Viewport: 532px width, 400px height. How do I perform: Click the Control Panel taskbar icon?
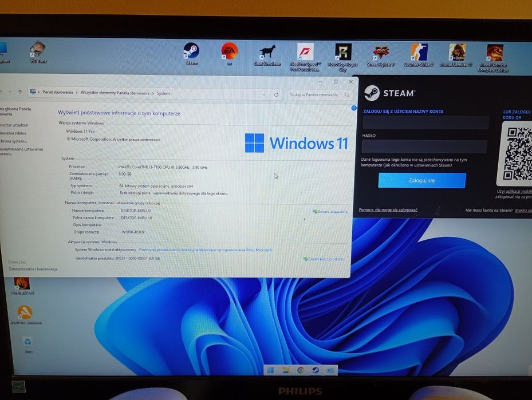pos(330,370)
